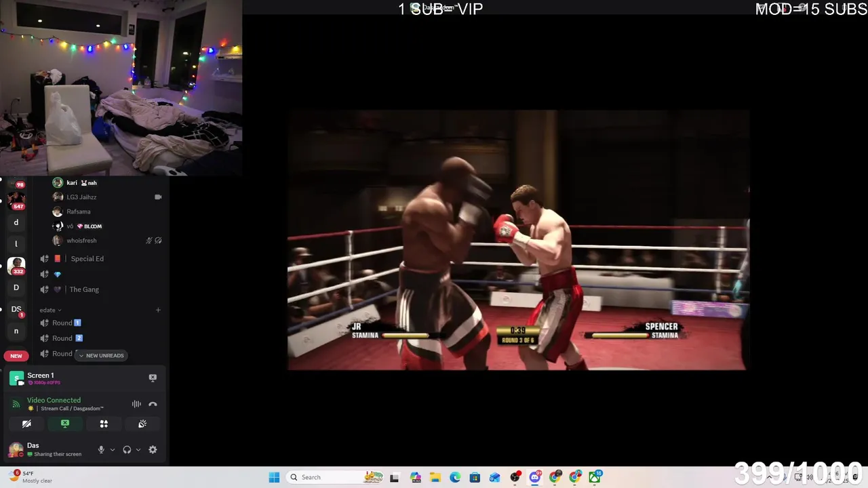The width and height of the screenshot is (868, 488).
Task: Open the server with 98 badge
Action: pos(16,182)
